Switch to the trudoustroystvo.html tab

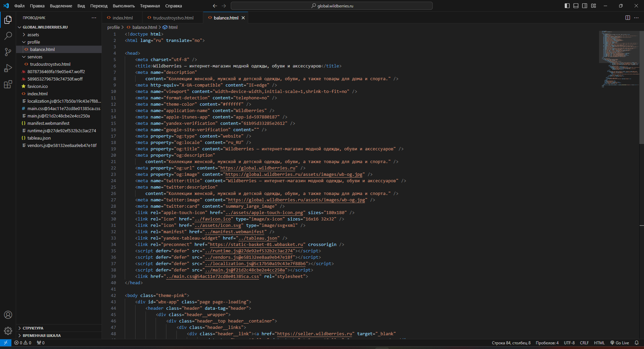(x=173, y=18)
